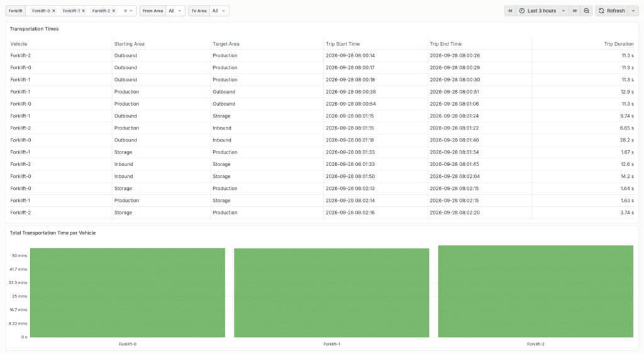Click trip end time 2026-09-28 08:00:30
This screenshot has height=354, width=644.
pyautogui.click(x=455, y=80)
